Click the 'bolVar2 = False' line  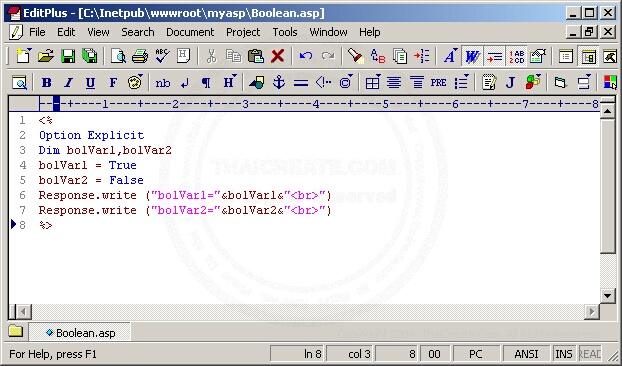(91, 180)
